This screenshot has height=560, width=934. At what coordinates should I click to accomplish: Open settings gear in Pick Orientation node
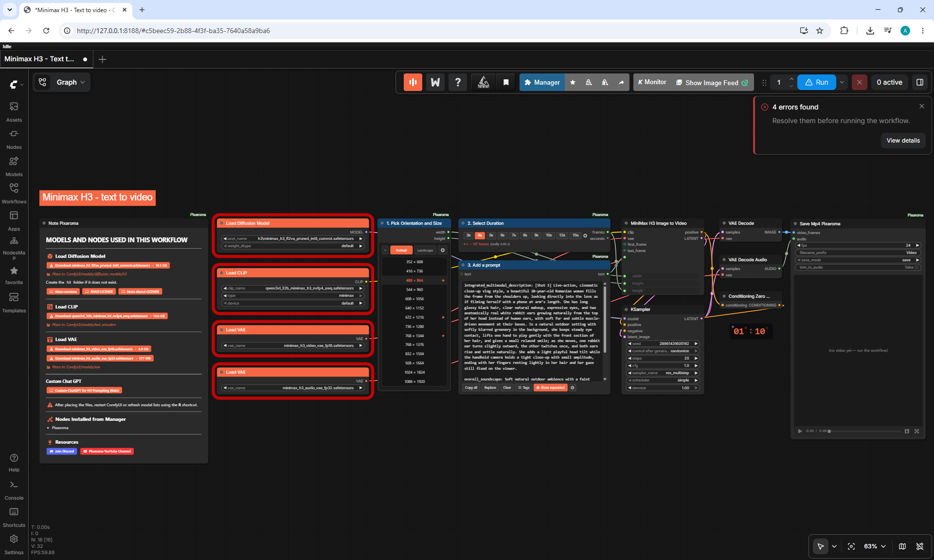tap(443, 250)
